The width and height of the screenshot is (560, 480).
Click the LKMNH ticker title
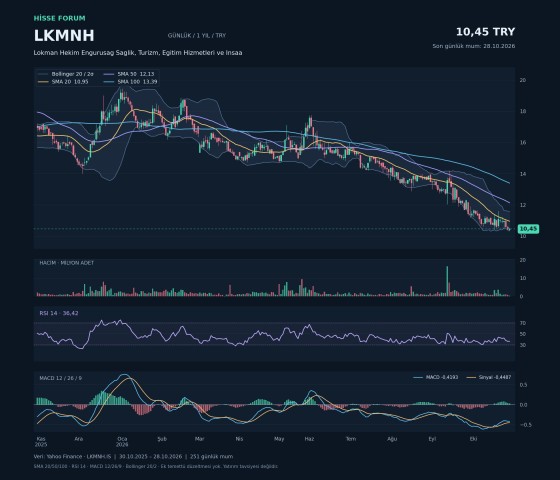pos(64,36)
